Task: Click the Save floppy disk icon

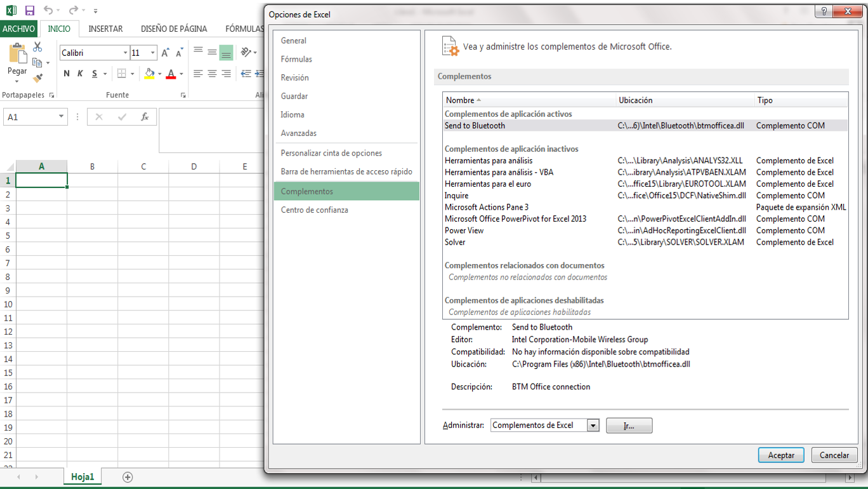Action: 30,11
